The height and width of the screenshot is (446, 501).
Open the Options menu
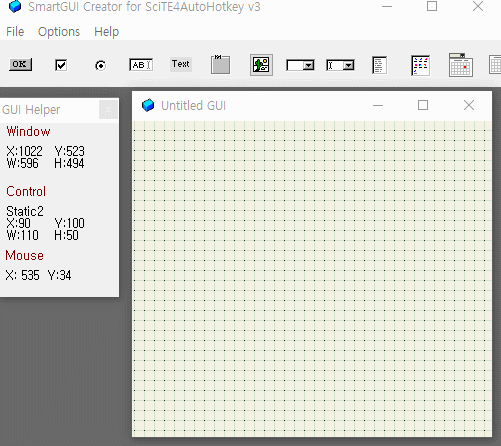(x=59, y=32)
